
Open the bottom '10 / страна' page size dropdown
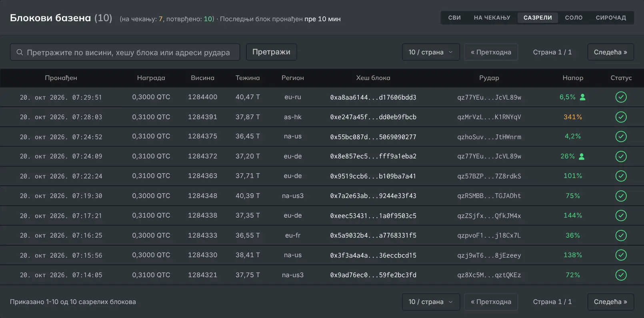[x=431, y=302]
